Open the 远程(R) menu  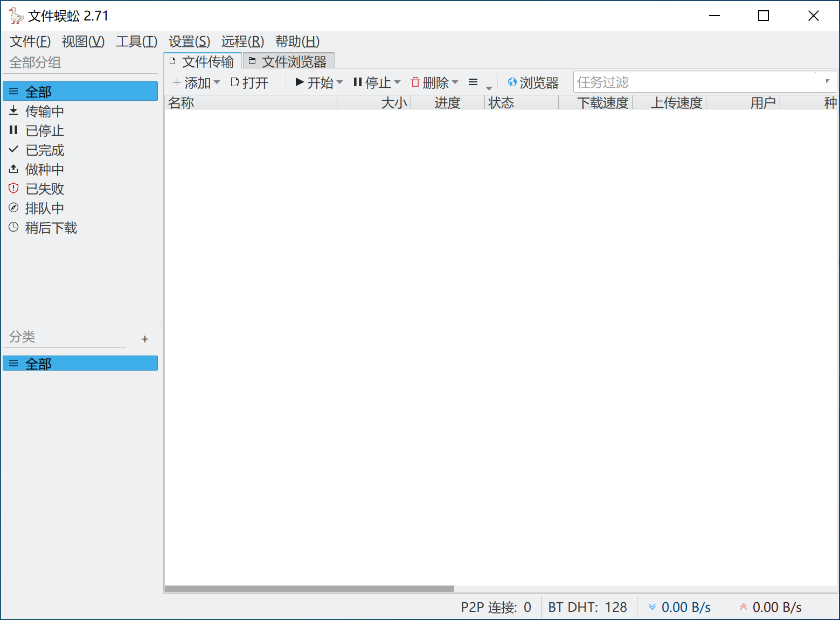242,41
